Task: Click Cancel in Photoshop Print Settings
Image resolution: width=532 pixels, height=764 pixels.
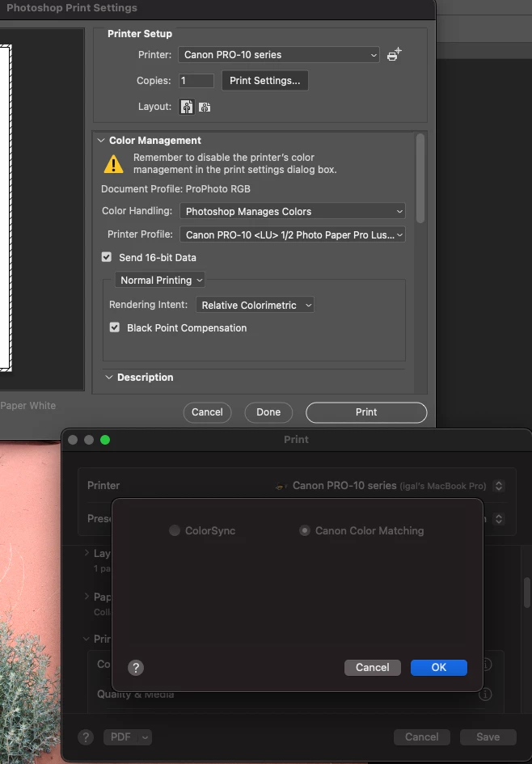Action: pos(207,412)
